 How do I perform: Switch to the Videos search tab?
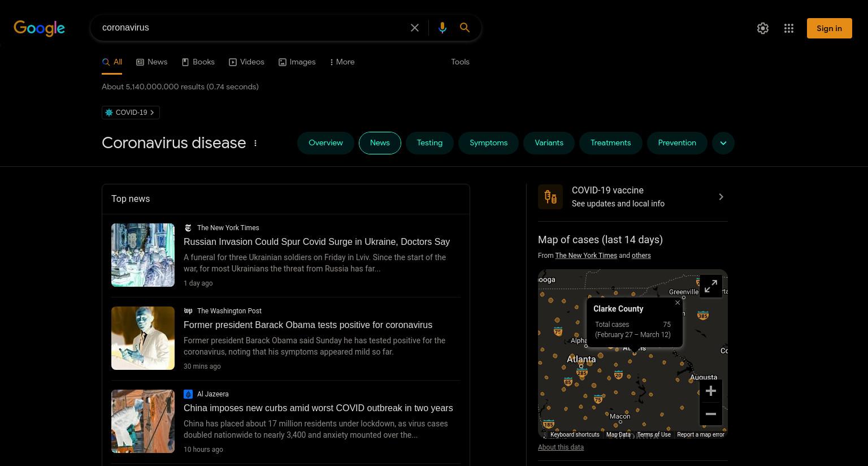point(246,62)
